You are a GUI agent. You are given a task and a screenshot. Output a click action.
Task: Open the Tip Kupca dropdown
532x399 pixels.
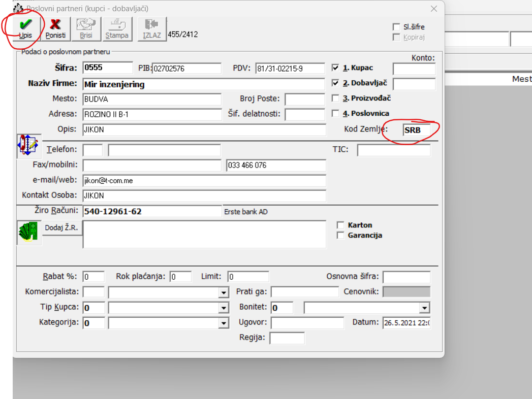(223, 308)
